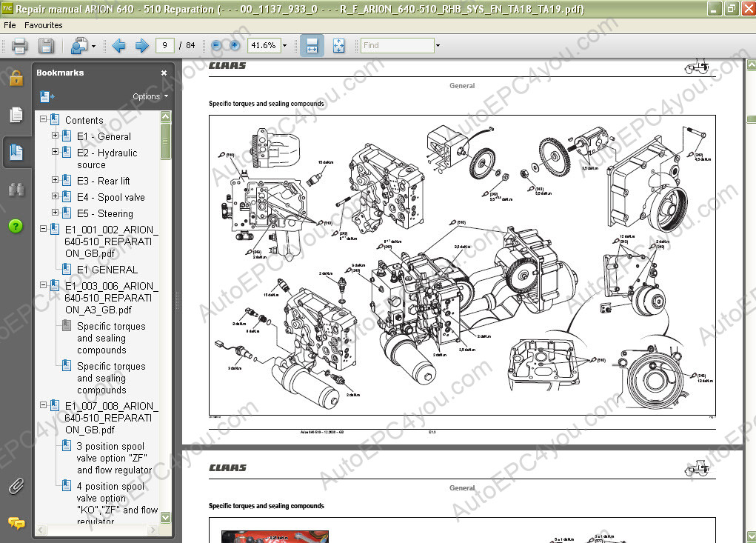756x543 pixels.
Task: Click the Find search field
Action: click(397, 45)
